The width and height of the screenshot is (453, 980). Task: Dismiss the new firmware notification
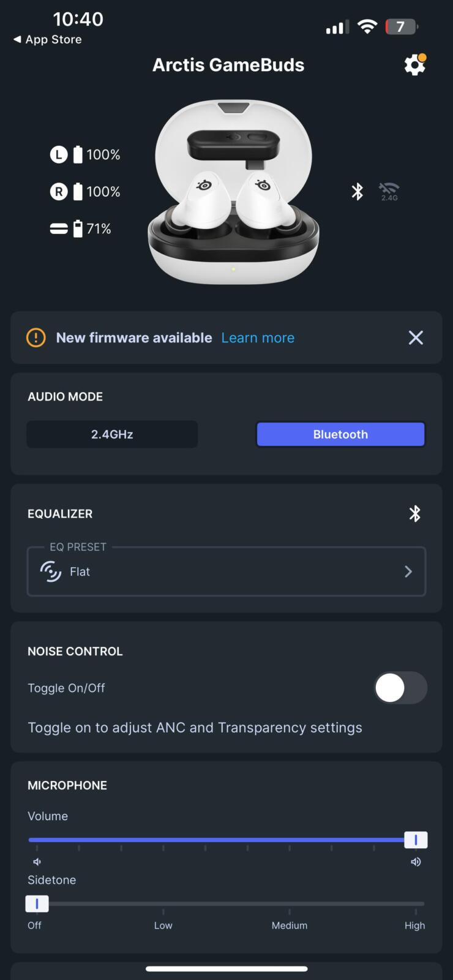coord(416,337)
